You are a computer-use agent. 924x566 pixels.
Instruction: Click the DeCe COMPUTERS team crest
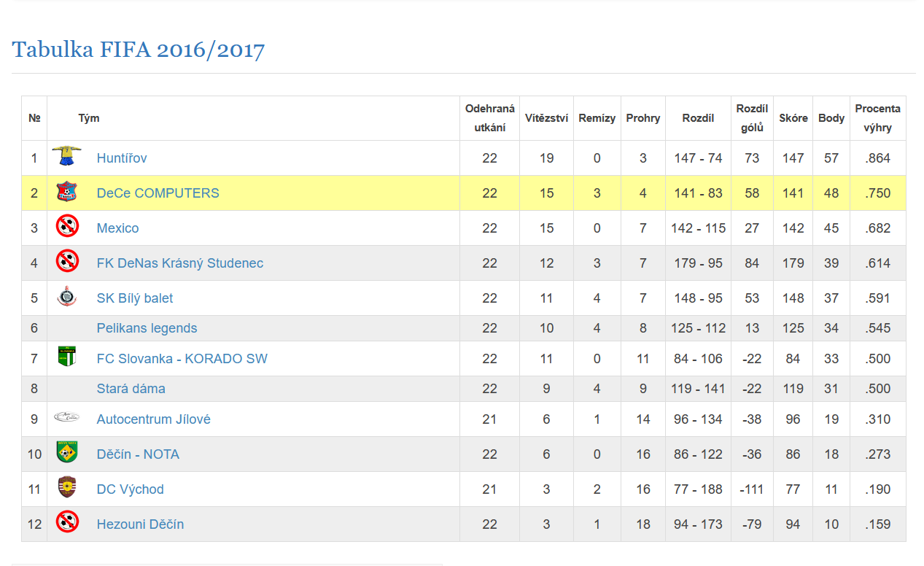tap(66, 193)
